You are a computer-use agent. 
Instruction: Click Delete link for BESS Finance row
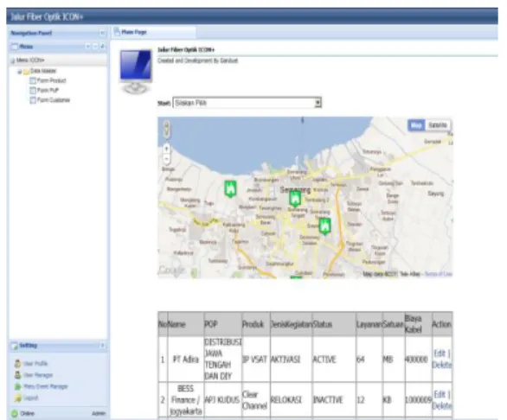click(442, 406)
